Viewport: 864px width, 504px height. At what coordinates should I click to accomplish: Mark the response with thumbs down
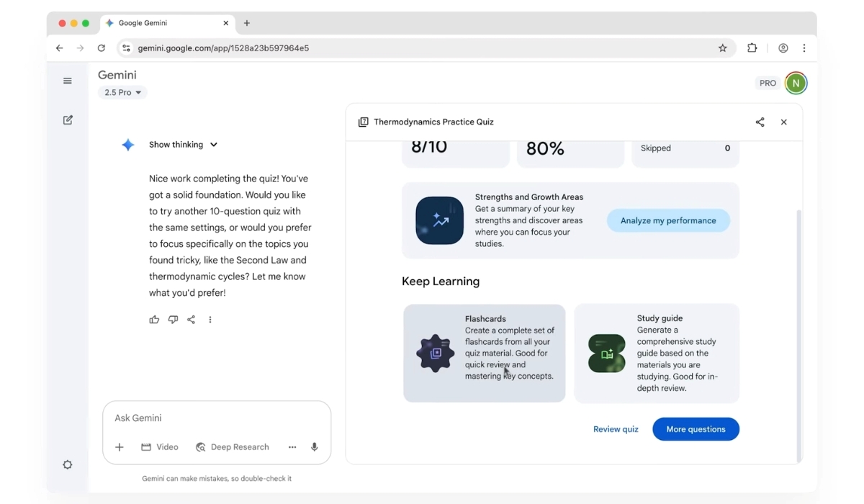[173, 320]
